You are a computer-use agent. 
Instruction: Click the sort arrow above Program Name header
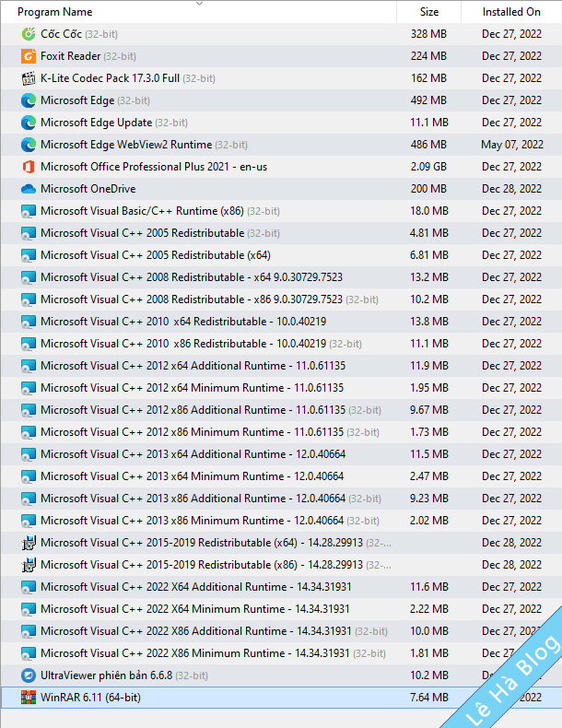point(200,4)
